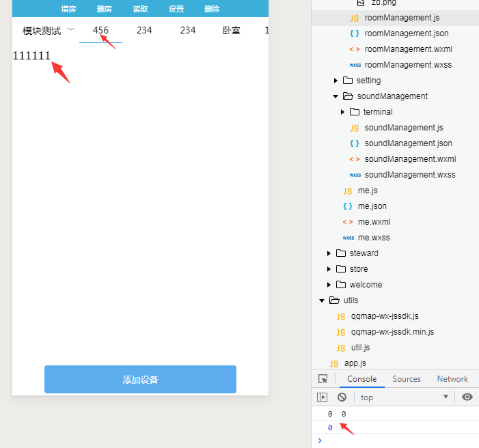Open soundManagement.wxml file
Screen dimensions: 479x448
(x=410, y=159)
